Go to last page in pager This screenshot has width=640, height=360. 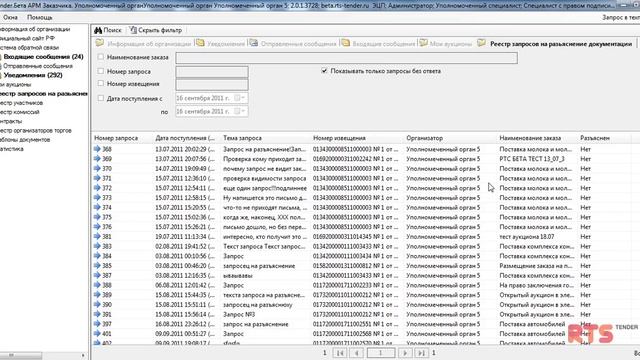click(422, 353)
